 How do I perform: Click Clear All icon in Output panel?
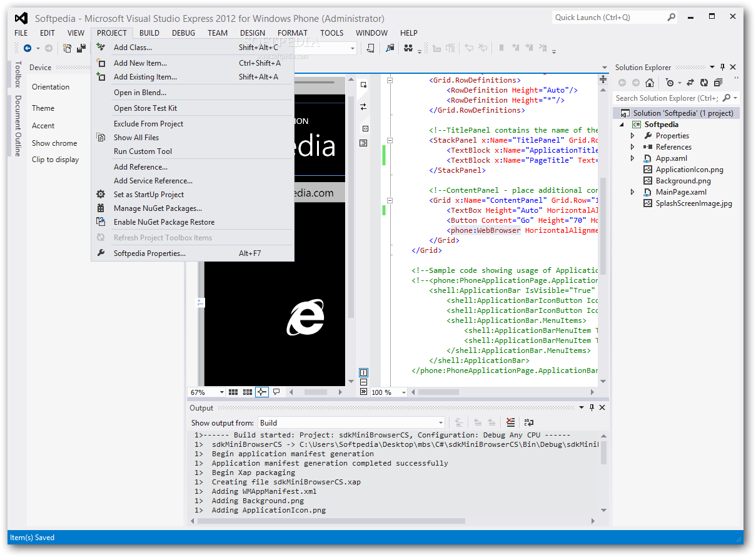(x=511, y=422)
